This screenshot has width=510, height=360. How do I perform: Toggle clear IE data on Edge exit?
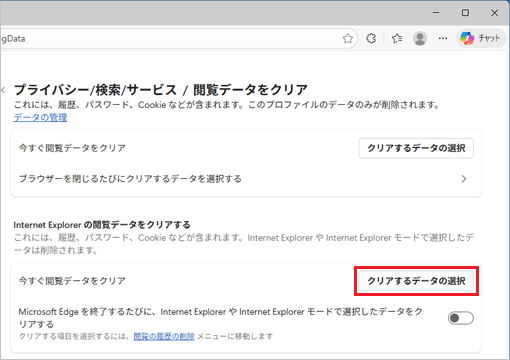461,318
